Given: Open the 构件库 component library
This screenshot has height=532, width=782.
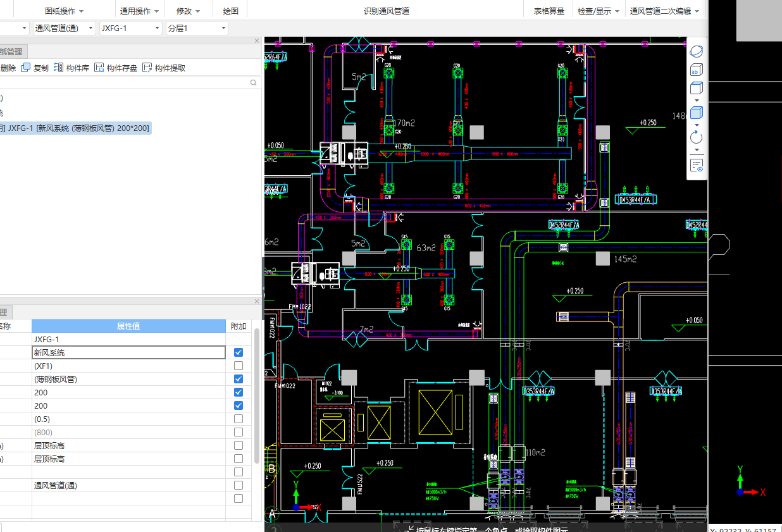Looking at the screenshot, I should tap(71, 68).
